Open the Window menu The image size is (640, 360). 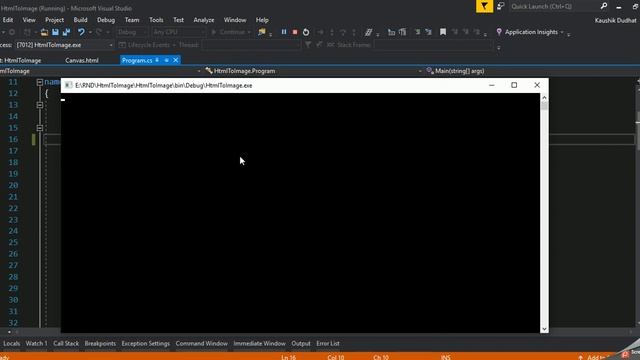pyautogui.click(x=235, y=20)
